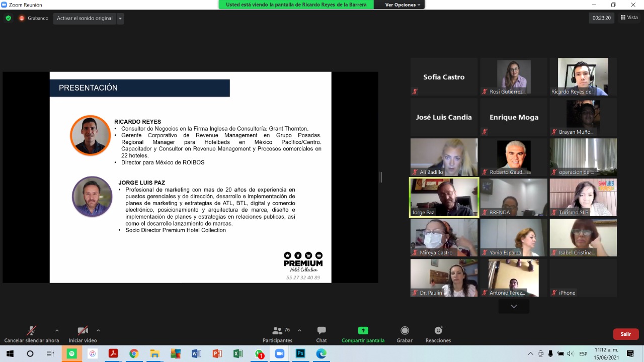
Task: Click the red Salir button
Action: [625, 334]
